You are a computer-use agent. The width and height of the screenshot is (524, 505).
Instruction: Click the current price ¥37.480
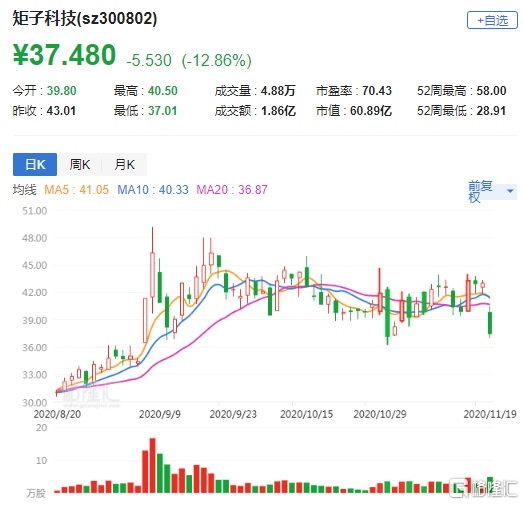64,55
